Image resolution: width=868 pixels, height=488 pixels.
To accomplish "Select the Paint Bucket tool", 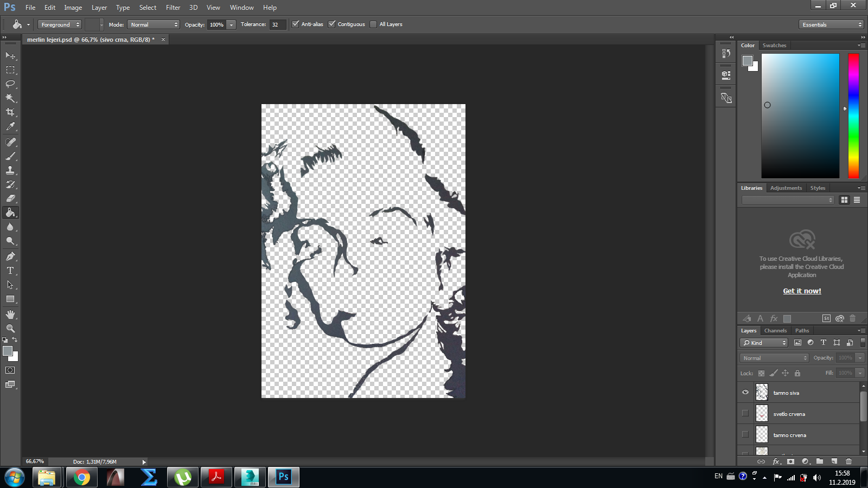I will pos(10,213).
